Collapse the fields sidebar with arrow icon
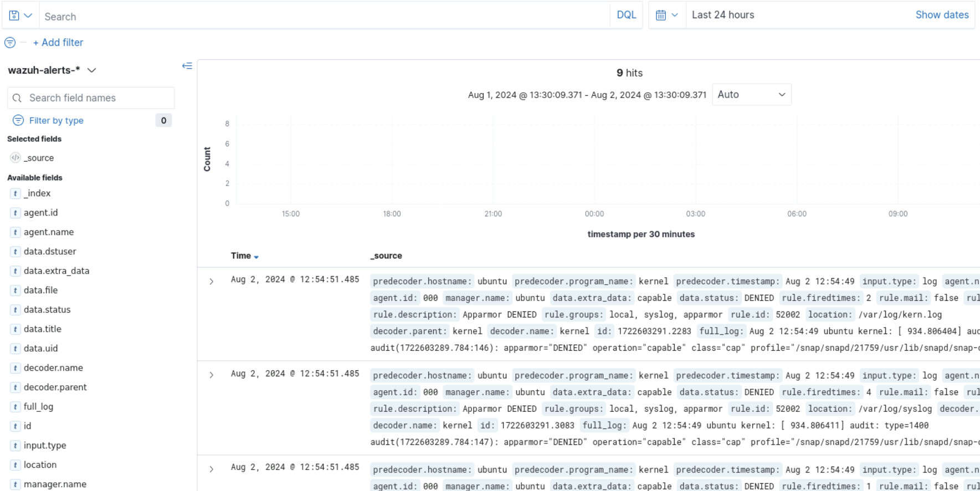The width and height of the screenshot is (980, 491). point(187,66)
